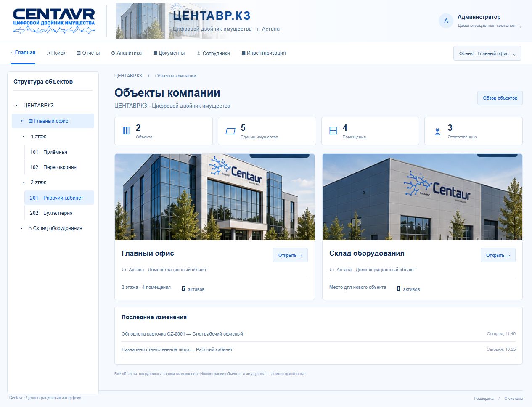Click the Место для нового объекта text
The image size is (532, 407).
click(x=357, y=288)
